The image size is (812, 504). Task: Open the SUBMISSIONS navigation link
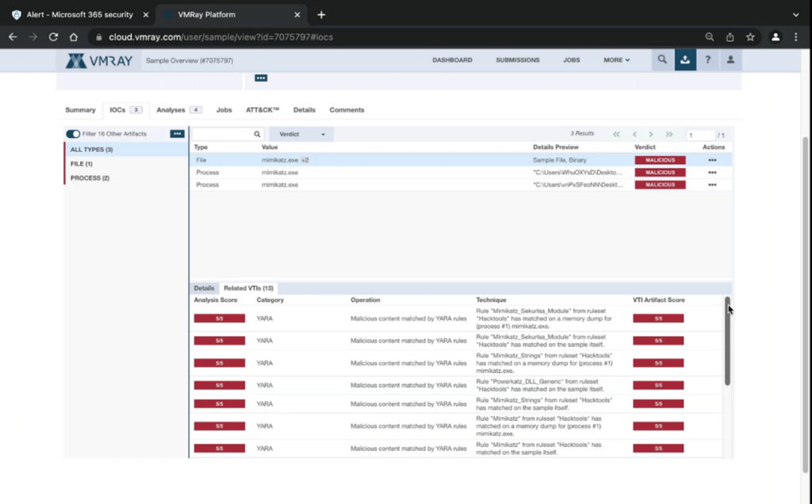pos(517,60)
